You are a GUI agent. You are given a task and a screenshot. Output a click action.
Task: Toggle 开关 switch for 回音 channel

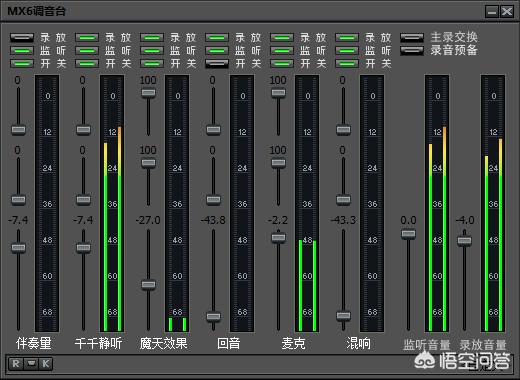217,63
